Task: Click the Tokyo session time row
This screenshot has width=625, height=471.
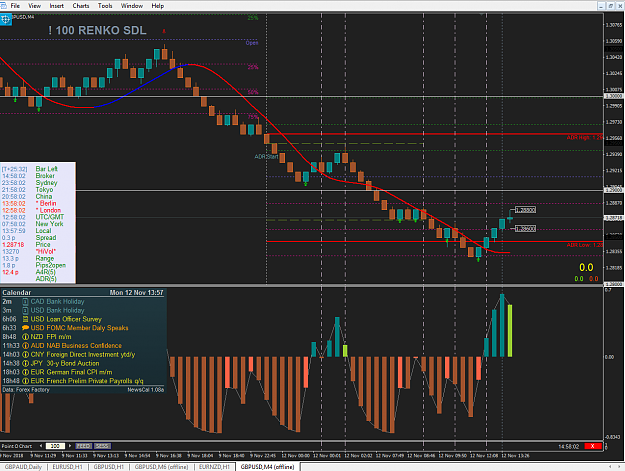Action: [x=28, y=190]
